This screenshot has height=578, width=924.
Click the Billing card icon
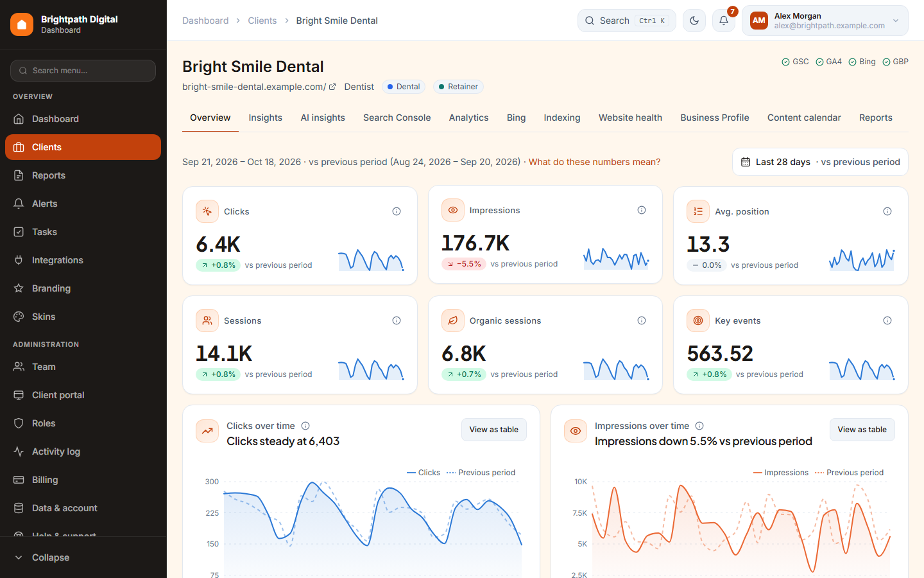19,480
